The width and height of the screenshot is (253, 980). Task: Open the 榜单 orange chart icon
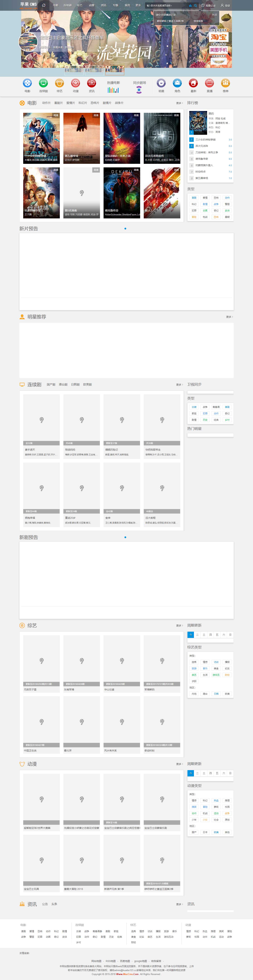click(x=226, y=83)
